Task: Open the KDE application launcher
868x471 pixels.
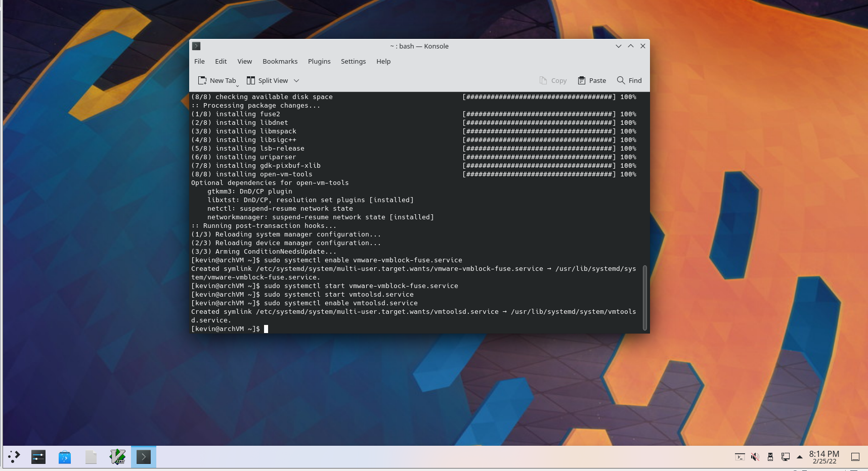Action: click(13, 456)
